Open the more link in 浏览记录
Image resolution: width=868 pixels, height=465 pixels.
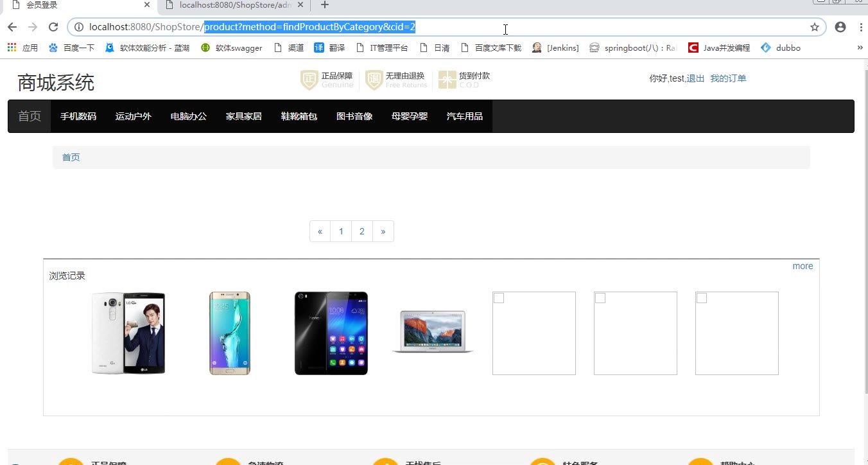pos(803,266)
